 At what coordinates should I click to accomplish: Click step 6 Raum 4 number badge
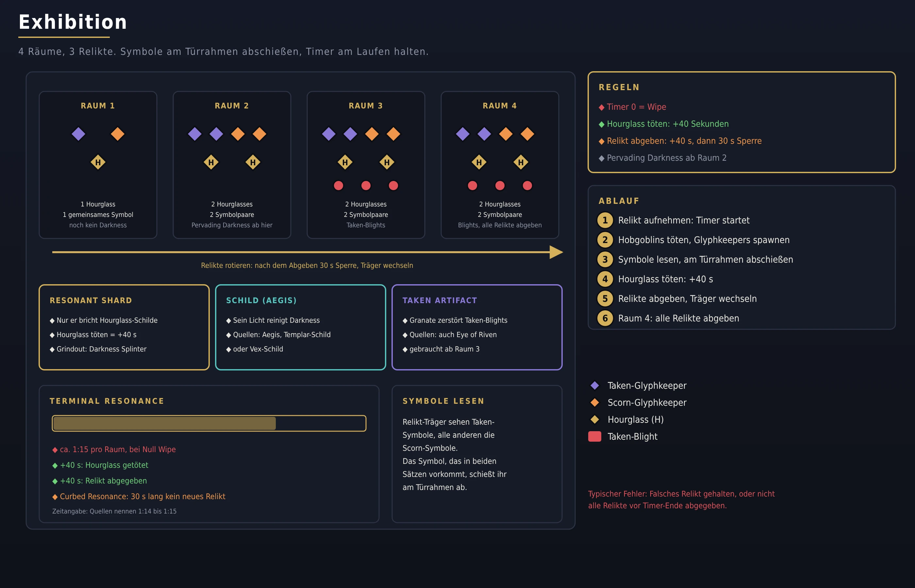(x=605, y=318)
